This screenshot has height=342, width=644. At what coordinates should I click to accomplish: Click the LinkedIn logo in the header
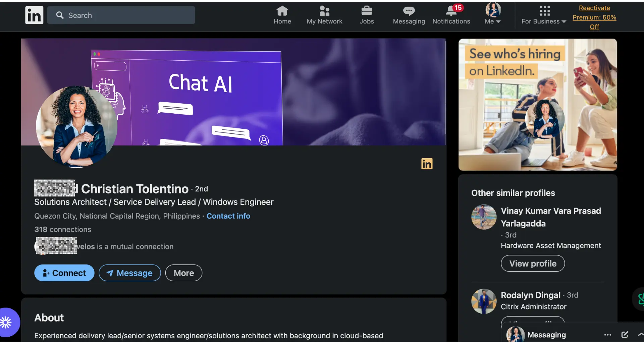coord(34,15)
